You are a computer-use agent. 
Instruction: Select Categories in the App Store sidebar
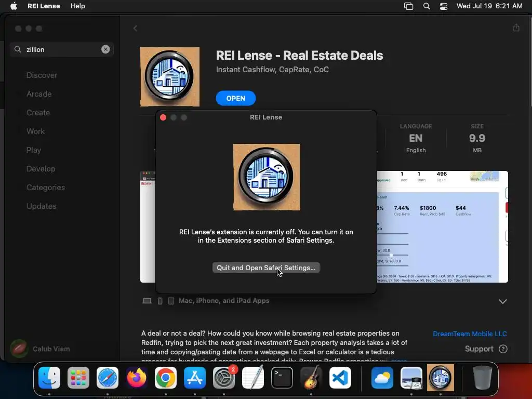46,187
